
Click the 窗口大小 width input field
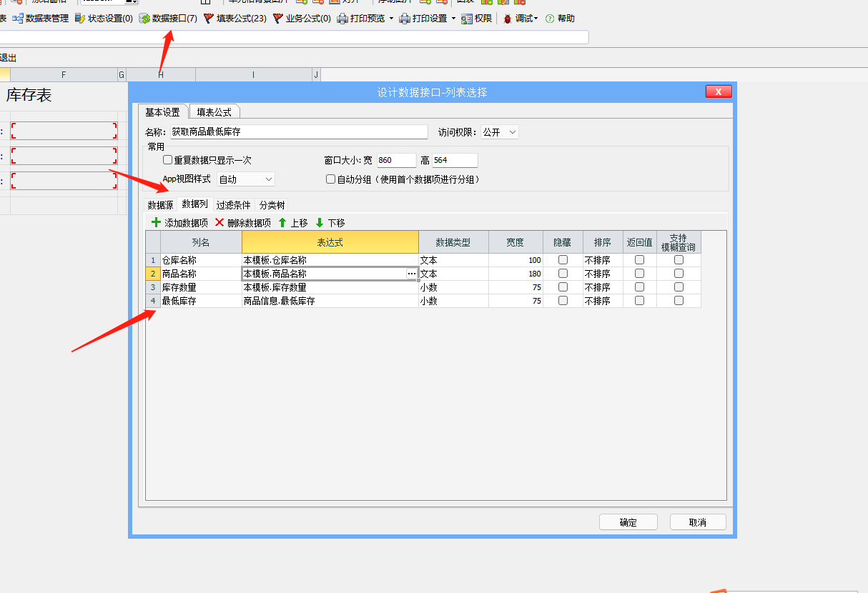tap(397, 160)
